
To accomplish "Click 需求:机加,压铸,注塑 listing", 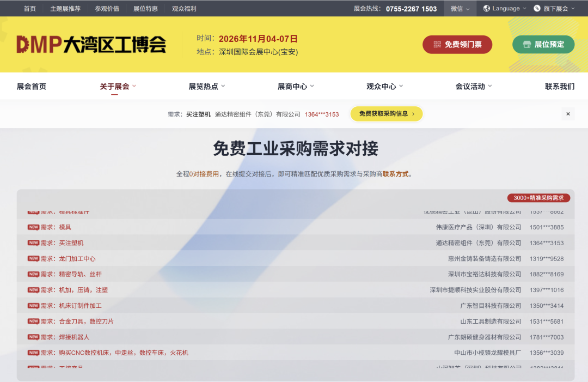I will click(74, 290).
